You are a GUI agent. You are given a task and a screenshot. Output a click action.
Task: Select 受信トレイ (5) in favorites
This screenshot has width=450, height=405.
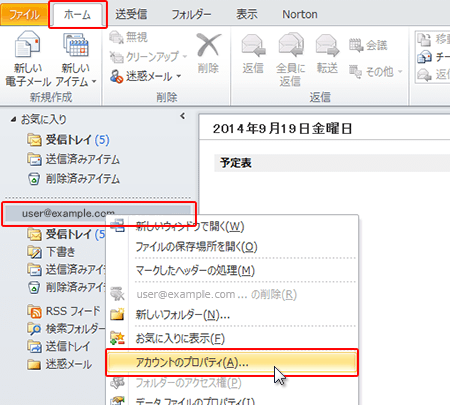coord(68,140)
